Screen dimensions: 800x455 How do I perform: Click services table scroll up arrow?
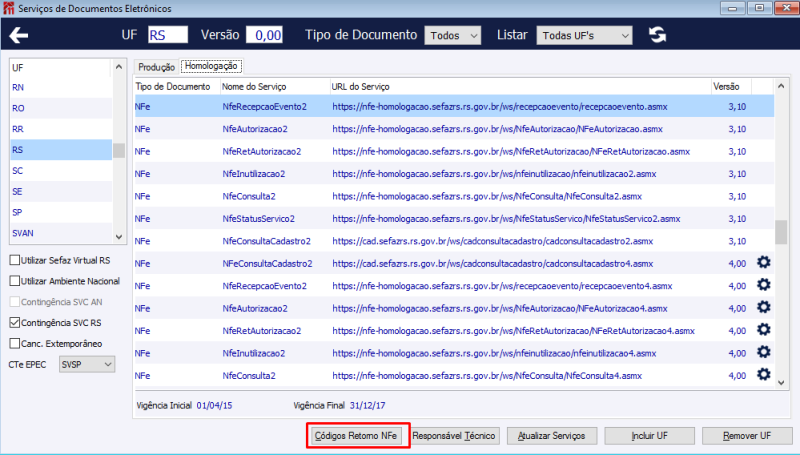[781, 86]
